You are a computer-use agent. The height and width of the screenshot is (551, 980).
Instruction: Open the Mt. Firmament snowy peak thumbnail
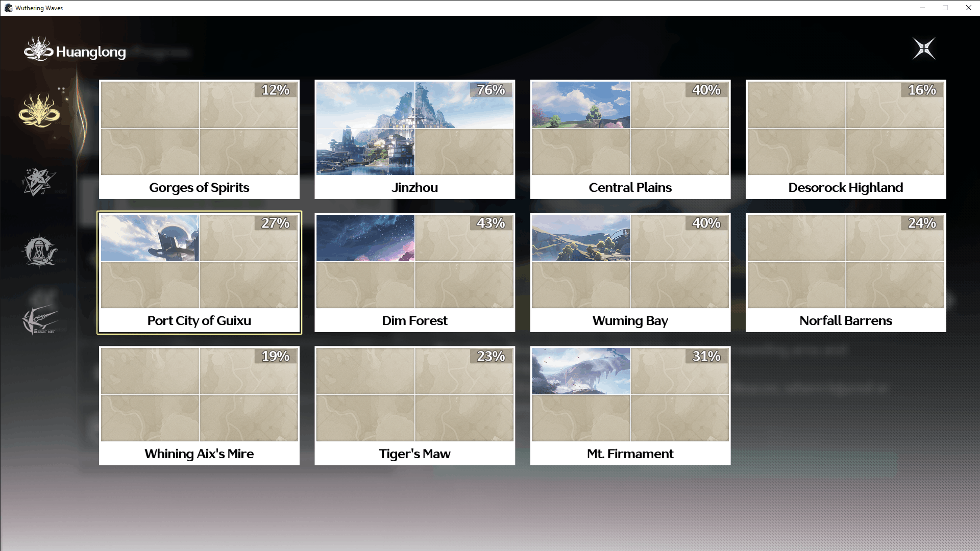(630, 394)
